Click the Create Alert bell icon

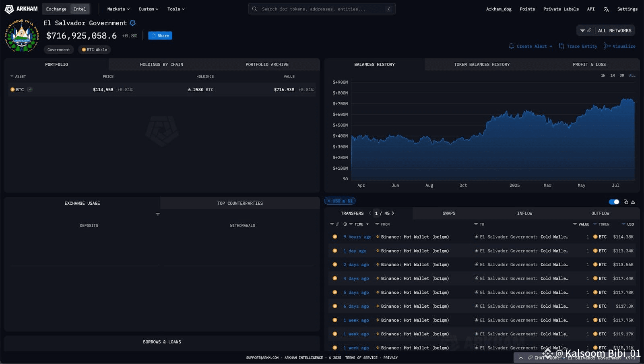coord(512,46)
